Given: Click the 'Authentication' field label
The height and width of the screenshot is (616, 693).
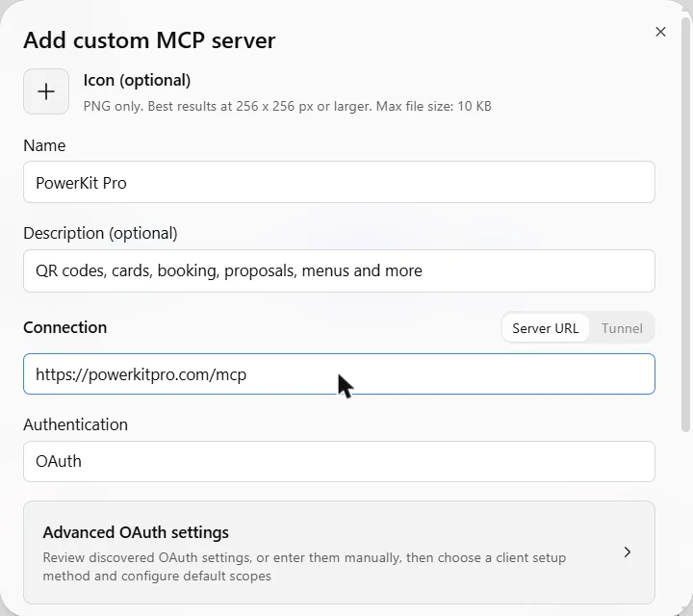Looking at the screenshot, I should (76, 424).
